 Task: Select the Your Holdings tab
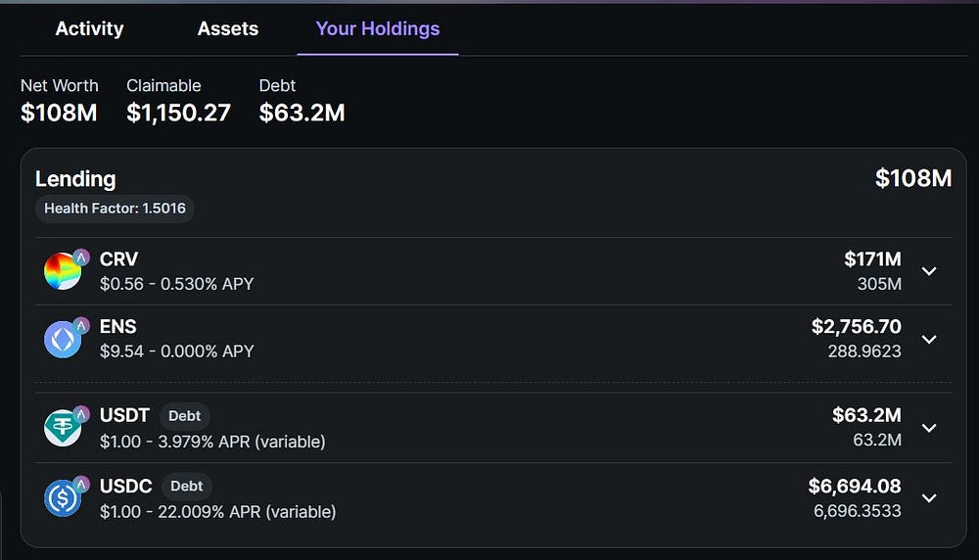pos(377,28)
